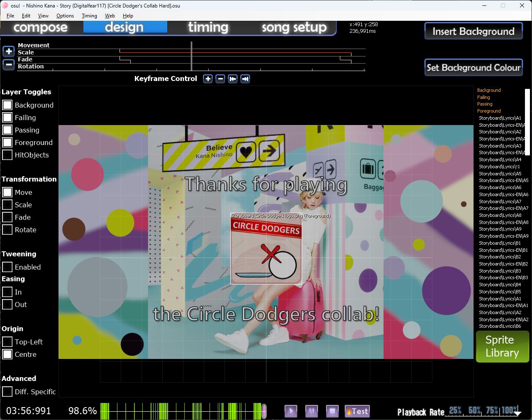
Task: Enable HitObjects layer display
Action: (x=7, y=155)
